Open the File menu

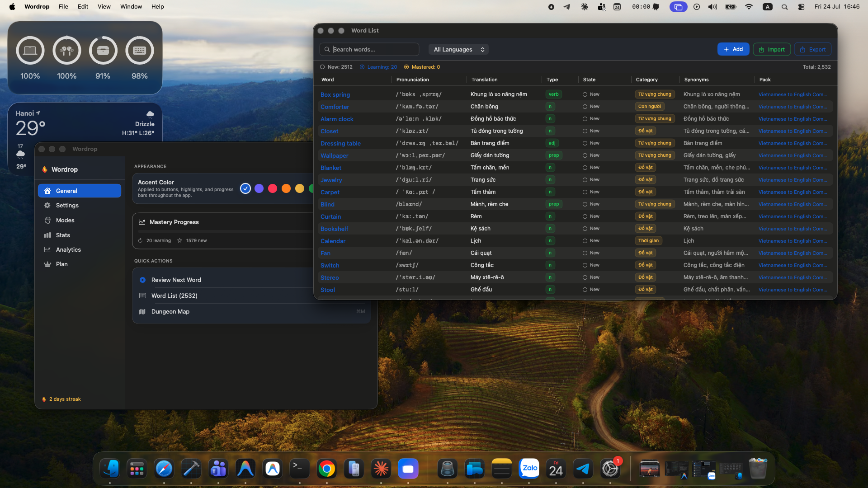63,7
